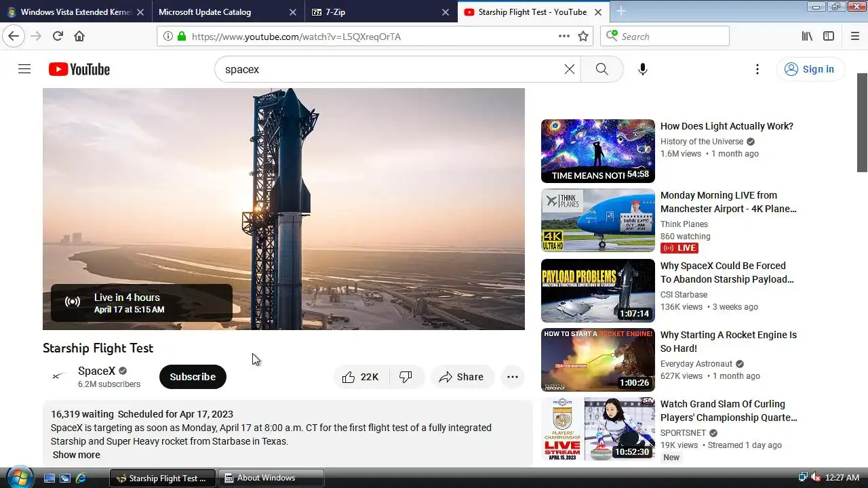Open the Firefox hamburger menu
The height and width of the screenshot is (488, 868).
[x=854, y=36]
